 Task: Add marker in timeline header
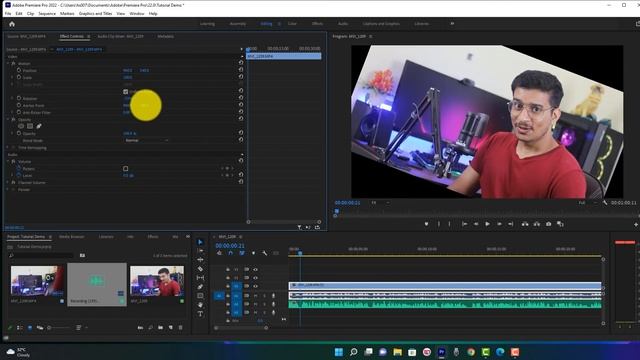pyautogui.click(x=253, y=253)
